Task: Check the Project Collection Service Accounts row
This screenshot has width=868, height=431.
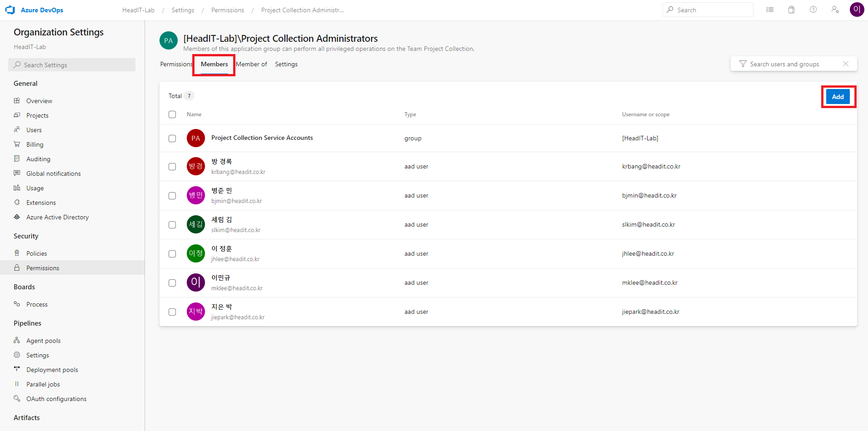Action: pos(172,139)
